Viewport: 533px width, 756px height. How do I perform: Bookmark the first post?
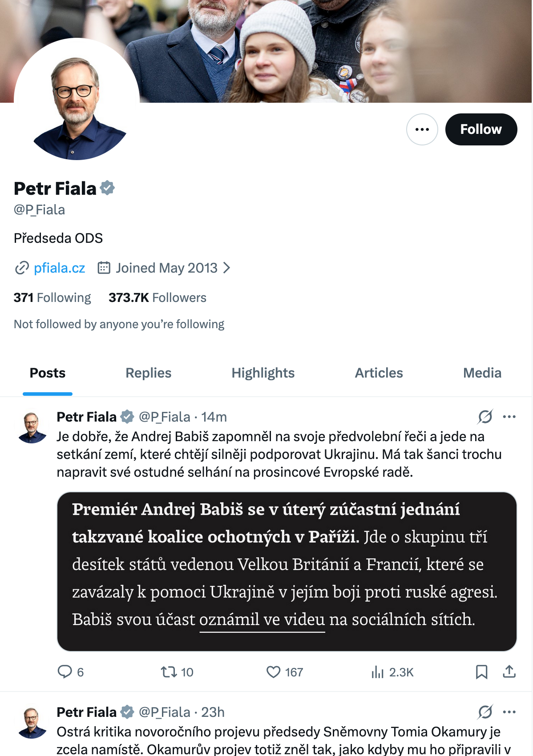pos(481,672)
